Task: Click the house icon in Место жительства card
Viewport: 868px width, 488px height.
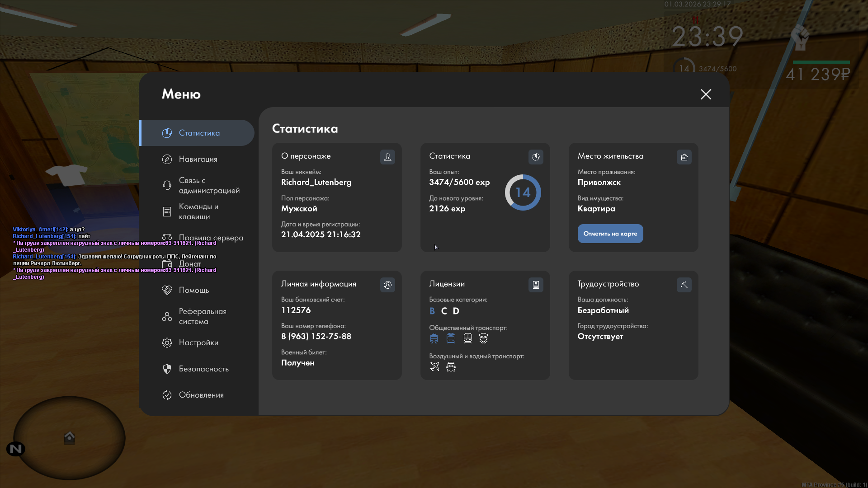Action: [x=684, y=157]
